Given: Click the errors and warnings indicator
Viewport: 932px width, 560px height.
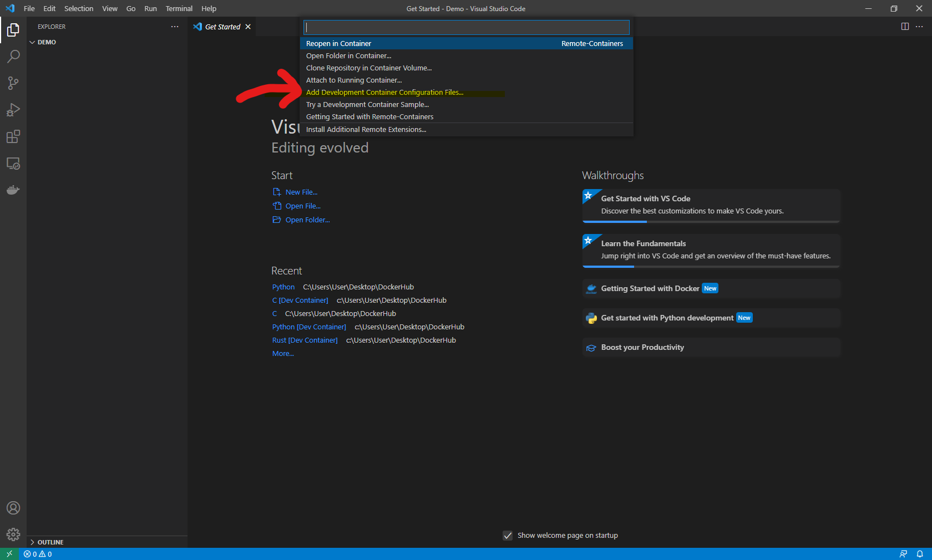Looking at the screenshot, I should click(x=37, y=554).
